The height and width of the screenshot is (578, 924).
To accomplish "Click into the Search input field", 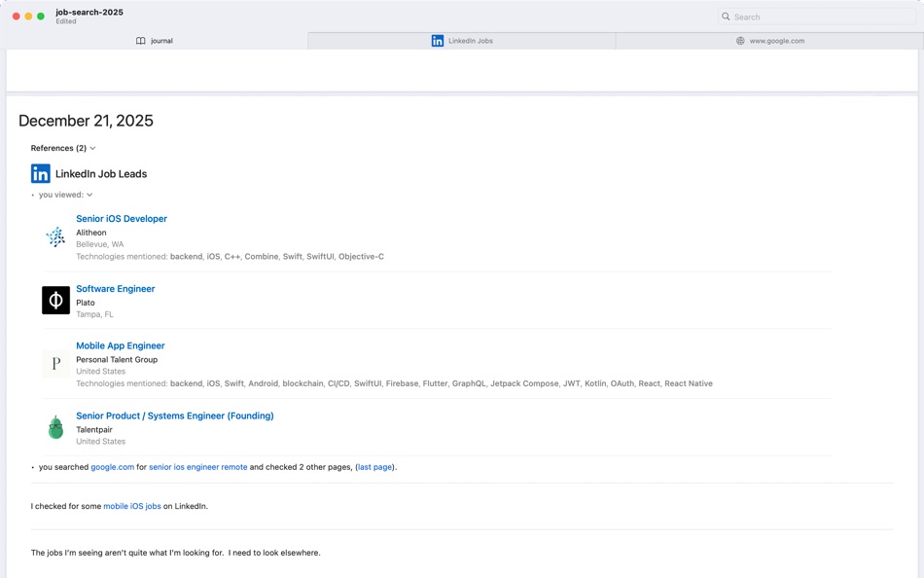I will click(x=816, y=17).
